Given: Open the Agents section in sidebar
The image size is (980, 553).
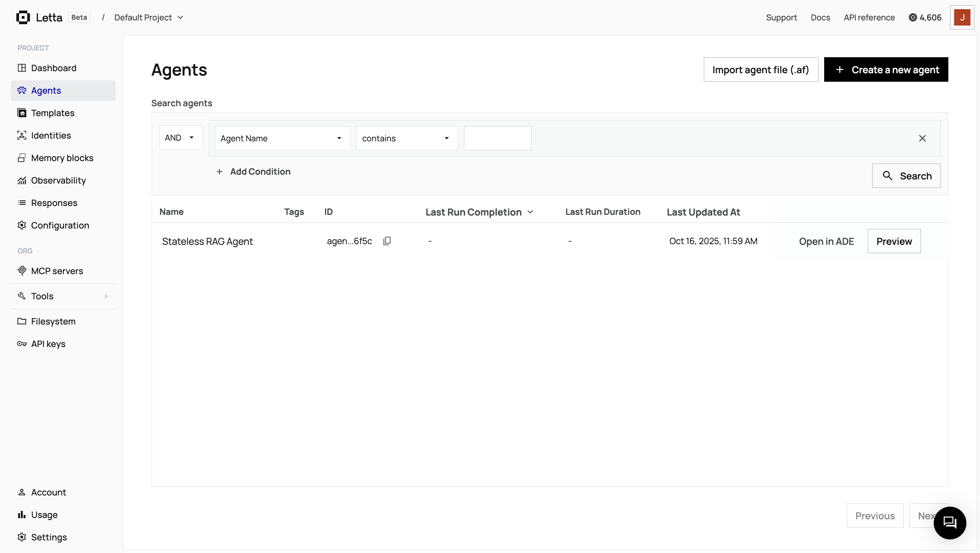Looking at the screenshot, I should tap(46, 90).
